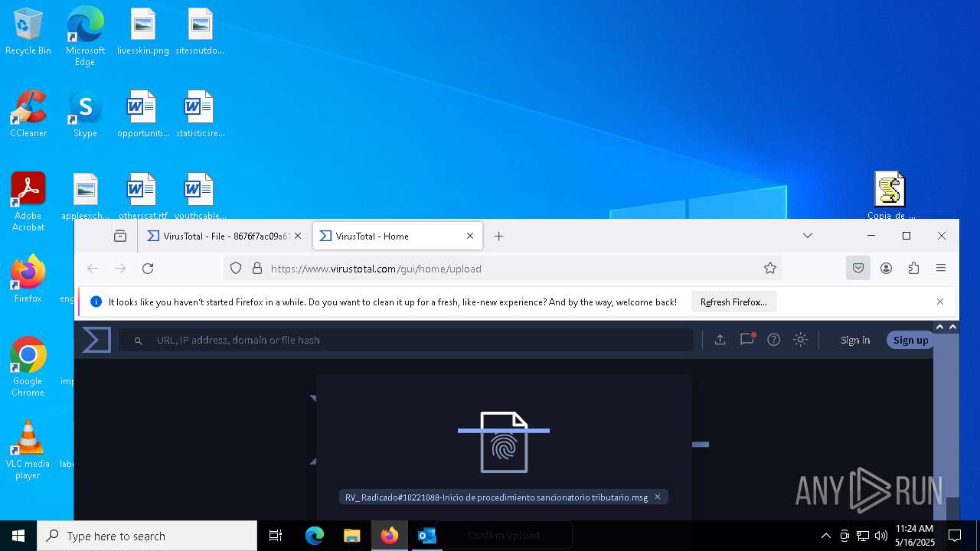980x551 pixels.
Task: Click the selected RV_ Radicado .msg filename
Action: coord(496,497)
